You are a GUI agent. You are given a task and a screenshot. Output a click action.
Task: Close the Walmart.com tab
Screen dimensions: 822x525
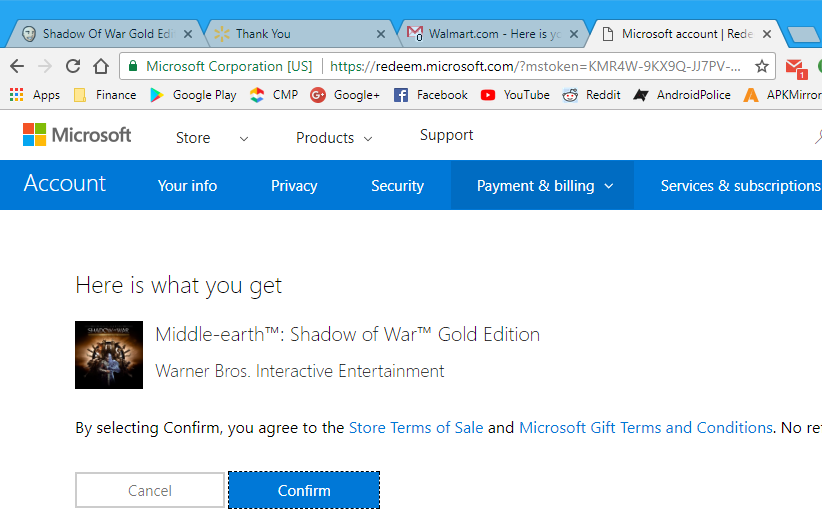point(574,34)
